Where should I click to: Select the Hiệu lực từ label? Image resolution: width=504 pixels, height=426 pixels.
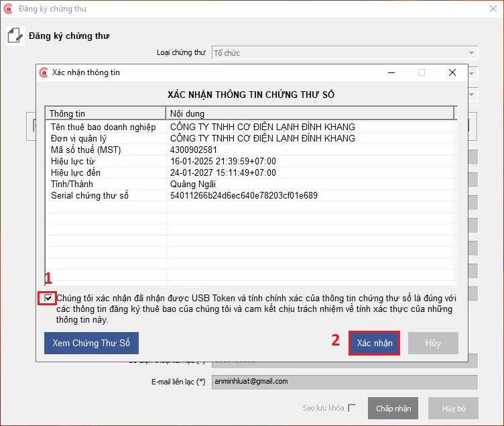pos(73,161)
